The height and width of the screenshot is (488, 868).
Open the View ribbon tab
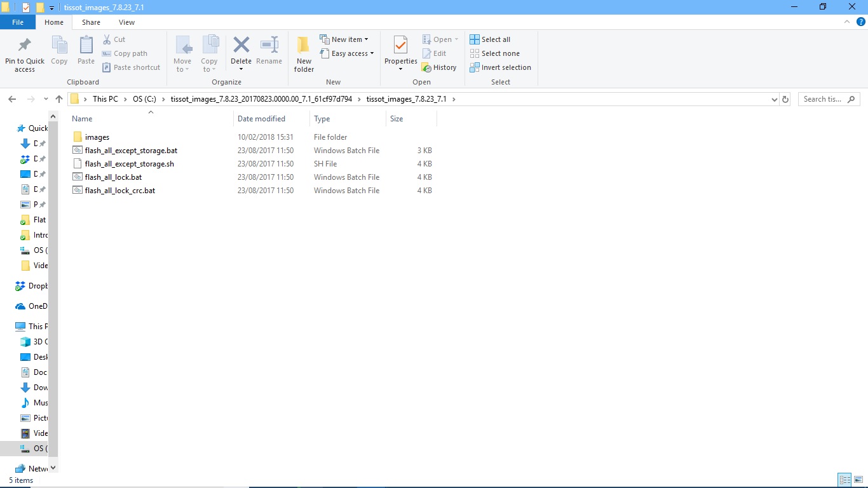(x=126, y=22)
